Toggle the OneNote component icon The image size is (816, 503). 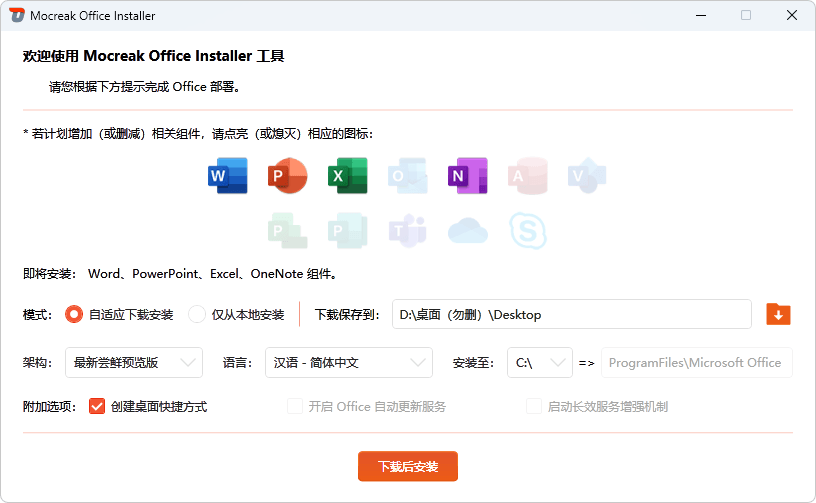468,176
